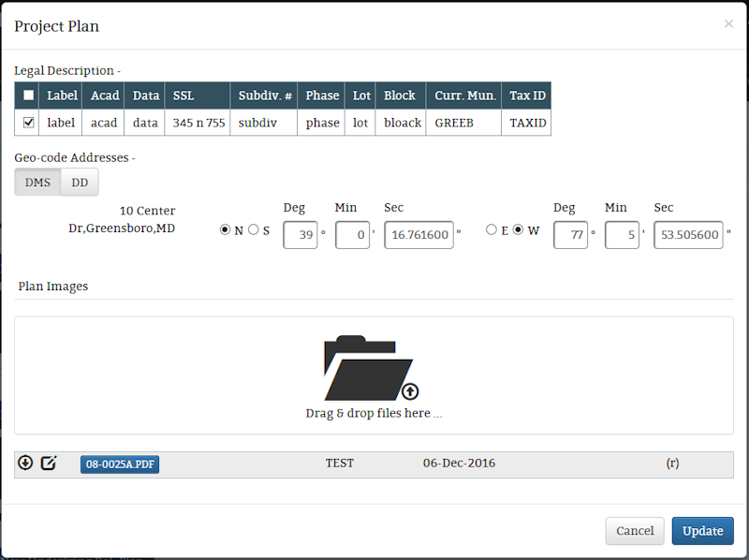Switch to DMS coordinate format
Screen dimensions: 749x560
point(37,183)
